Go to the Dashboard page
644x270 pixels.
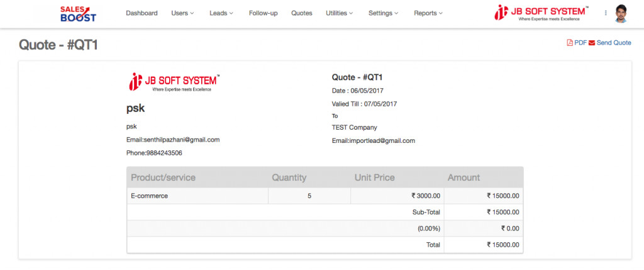point(142,13)
